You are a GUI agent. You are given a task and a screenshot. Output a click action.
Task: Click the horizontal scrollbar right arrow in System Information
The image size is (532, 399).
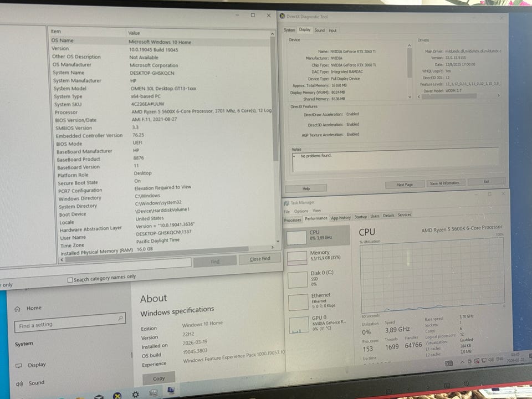(x=272, y=247)
